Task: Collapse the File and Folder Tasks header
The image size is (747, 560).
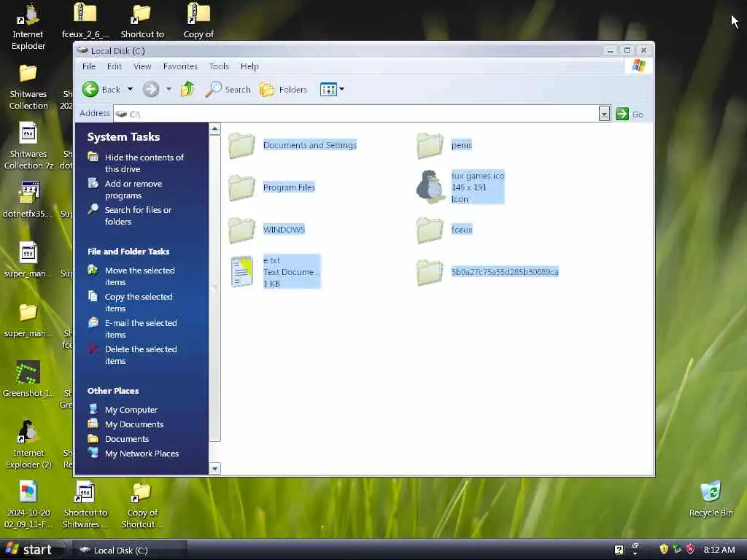Action: coord(128,252)
